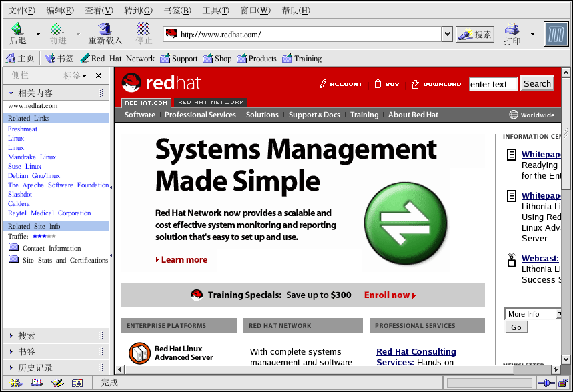
Task: Expand the 历史记录 sidebar panel
Action: [x=35, y=368]
